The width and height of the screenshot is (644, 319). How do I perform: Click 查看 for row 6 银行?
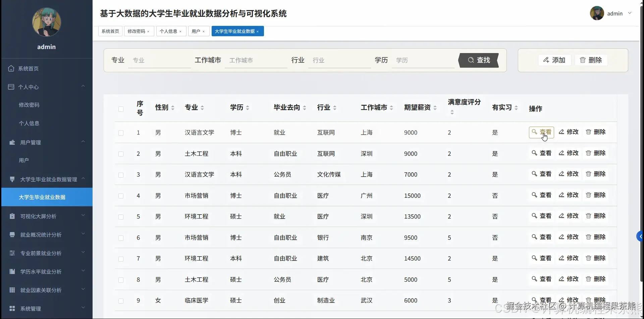click(x=541, y=237)
